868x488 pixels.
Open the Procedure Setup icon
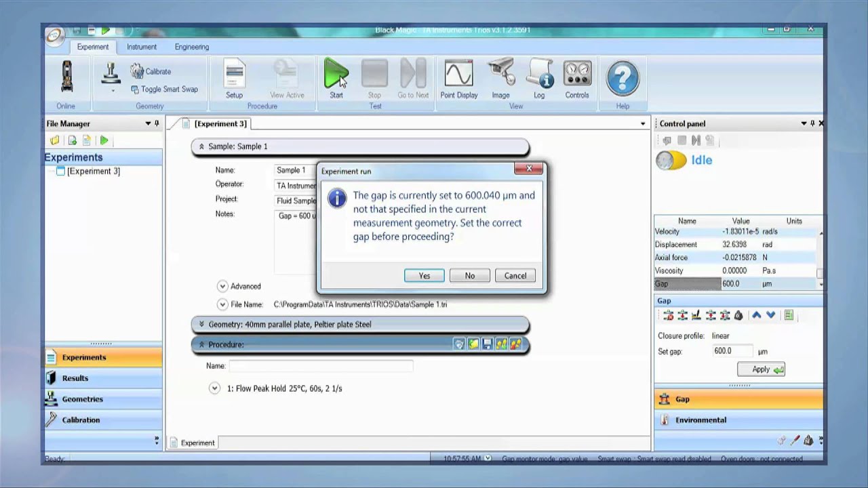[x=234, y=79]
